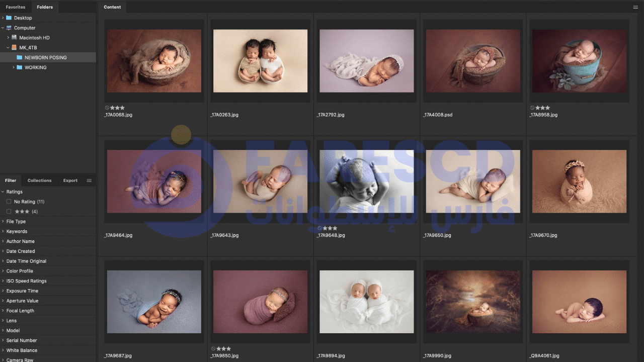Click the NEWBORN POSING folder icon
The width and height of the screenshot is (644, 362).
coord(19,57)
